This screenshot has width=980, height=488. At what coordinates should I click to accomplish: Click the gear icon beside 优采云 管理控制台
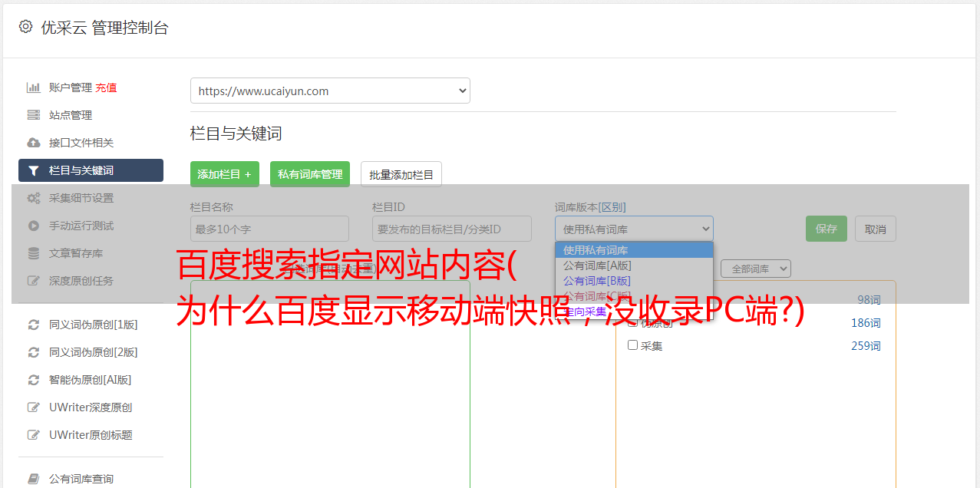pyautogui.click(x=25, y=27)
